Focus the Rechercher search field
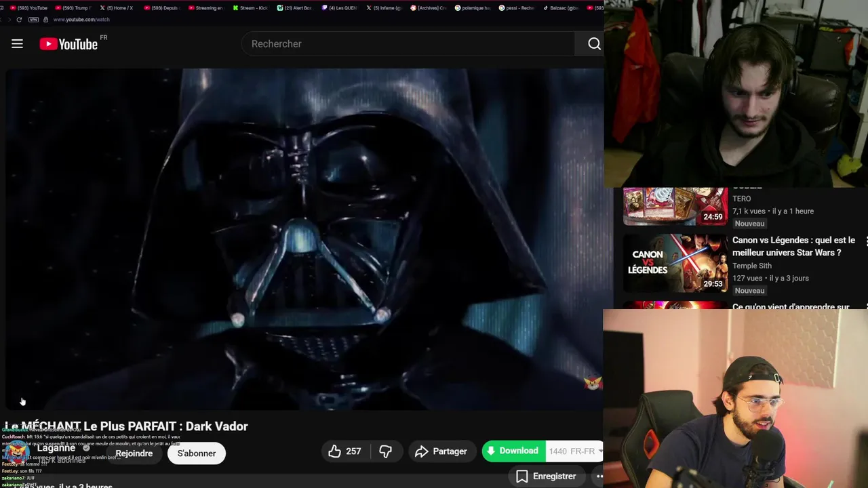868x488 pixels. [408, 44]
